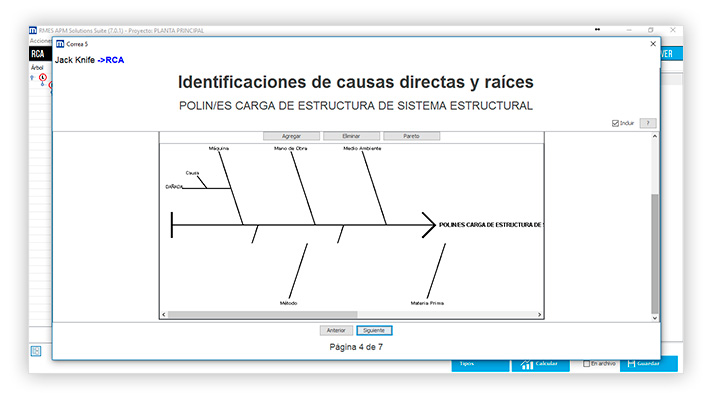Select the Método category label
The image size is (716, 399).
point(289,303)
